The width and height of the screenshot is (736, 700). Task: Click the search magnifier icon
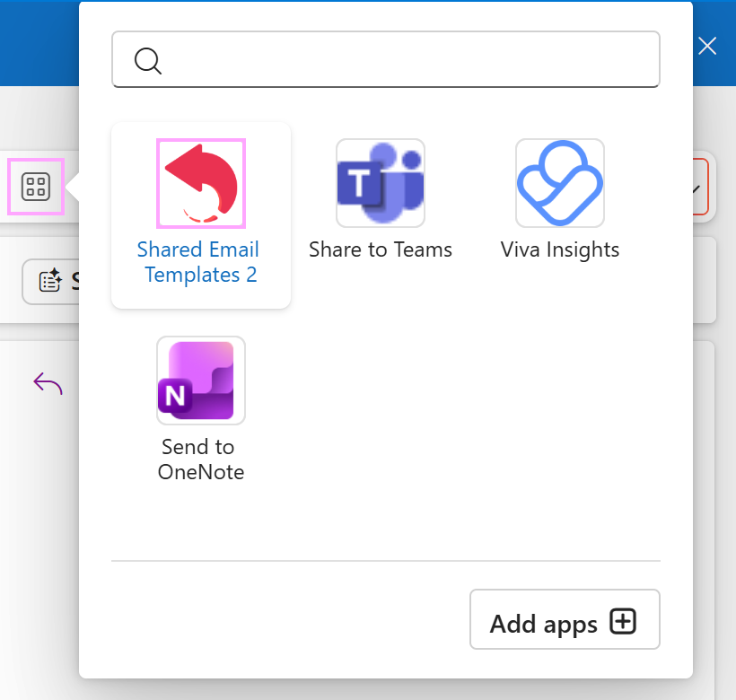click(x=147, y=60)
